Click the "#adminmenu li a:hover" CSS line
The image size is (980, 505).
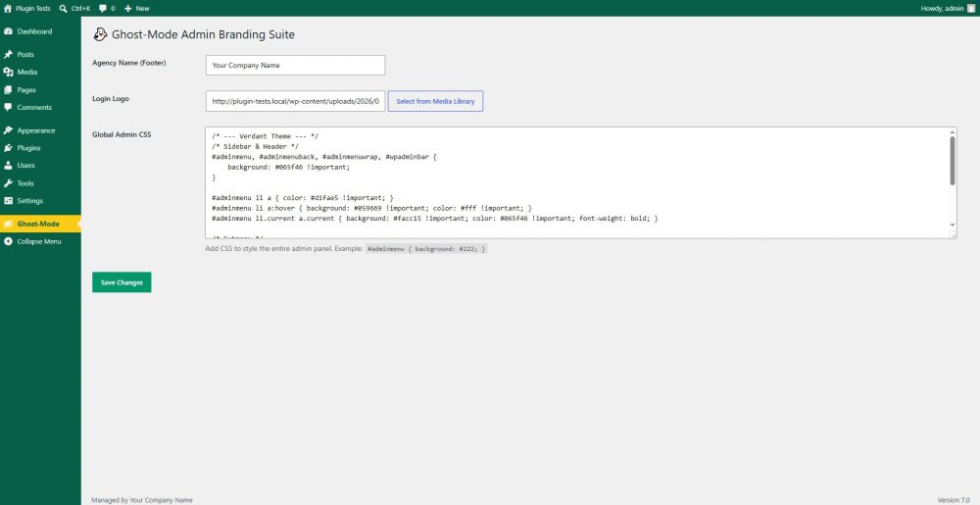point(373,208)
